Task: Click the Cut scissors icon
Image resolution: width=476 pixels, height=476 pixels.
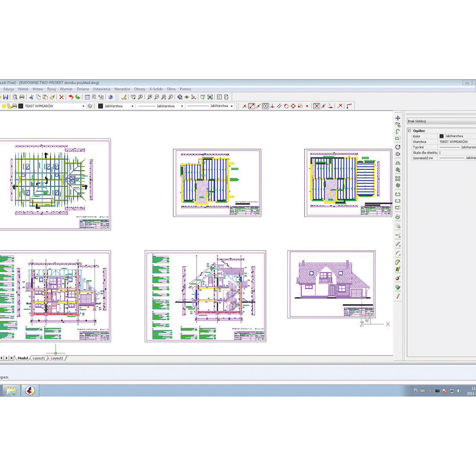Action: 31,97
